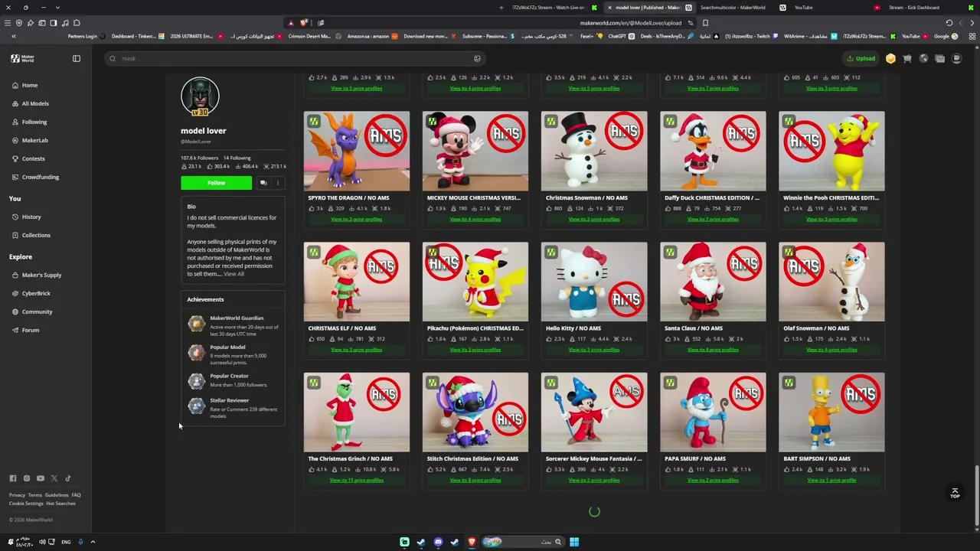
Task: Click the MakerWorld logo
Action: click(23, 58)
